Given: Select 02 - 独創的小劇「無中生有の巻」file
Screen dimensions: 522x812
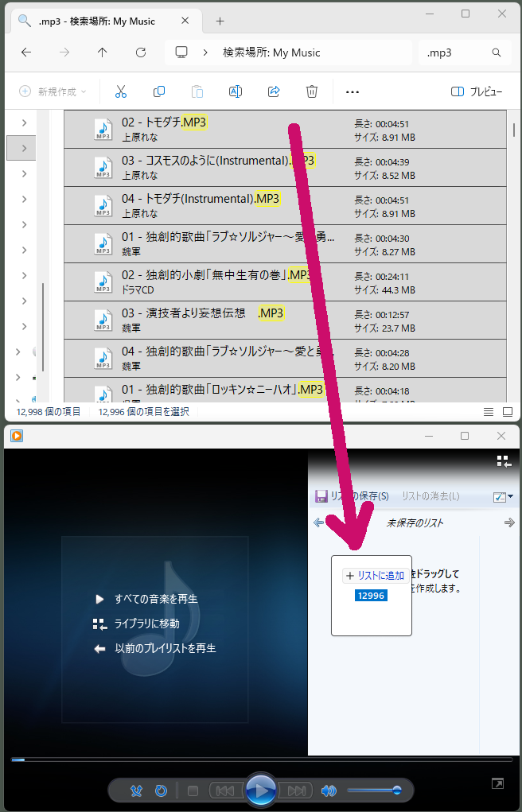Looking at the screenshot, I should [x=285, y=282].
